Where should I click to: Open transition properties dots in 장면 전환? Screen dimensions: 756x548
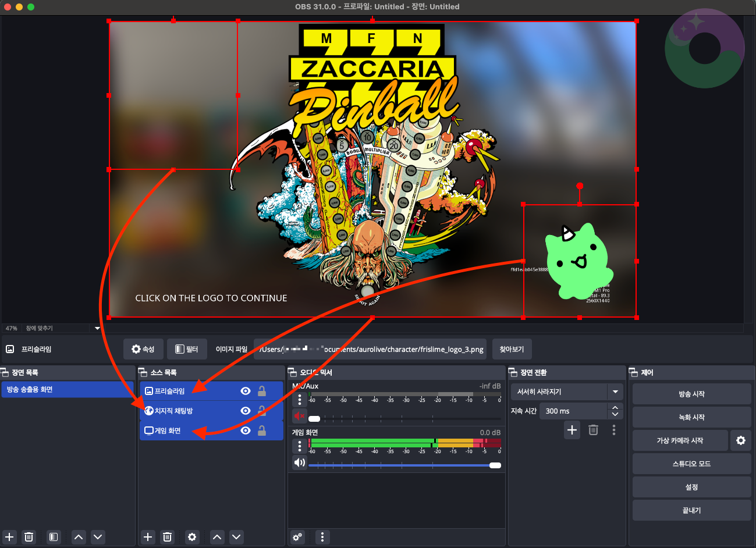click(x=613, y=430)
